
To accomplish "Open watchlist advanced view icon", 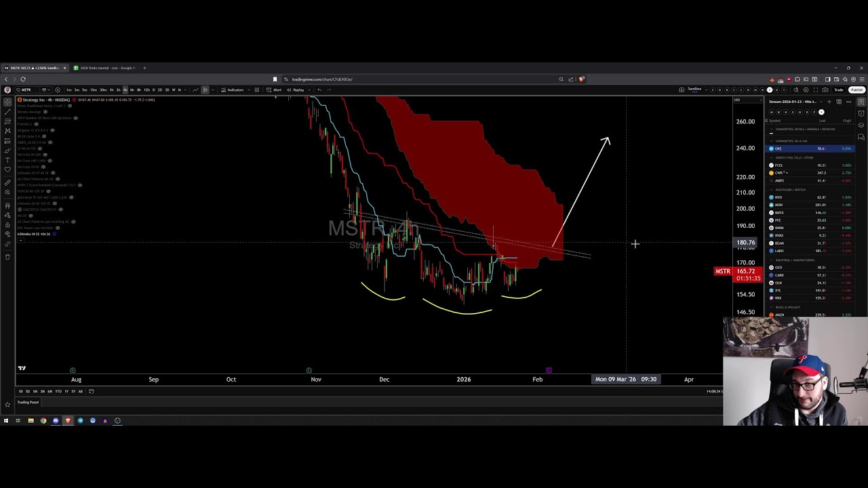I will [x=839, y=102].
